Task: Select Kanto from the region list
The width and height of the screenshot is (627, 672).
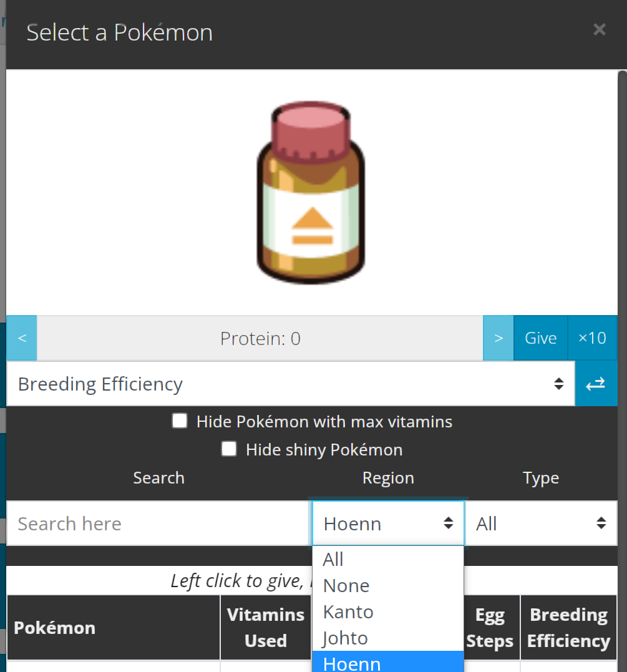Action: click(x=348, y=611)
